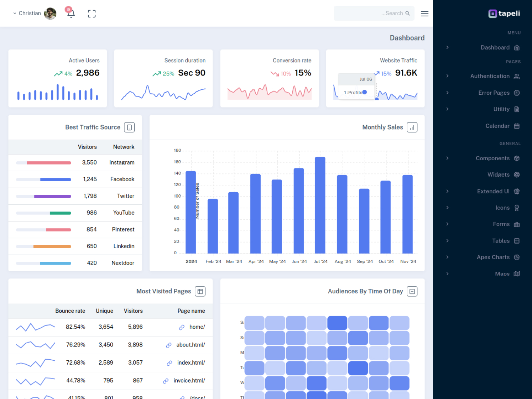Open the index.html/ page link
The image size is (532, 399).
point(191,363)
